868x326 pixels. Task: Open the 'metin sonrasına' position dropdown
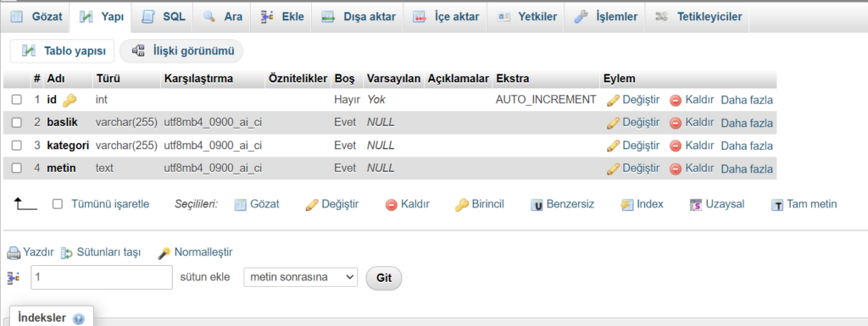(301, 278)
